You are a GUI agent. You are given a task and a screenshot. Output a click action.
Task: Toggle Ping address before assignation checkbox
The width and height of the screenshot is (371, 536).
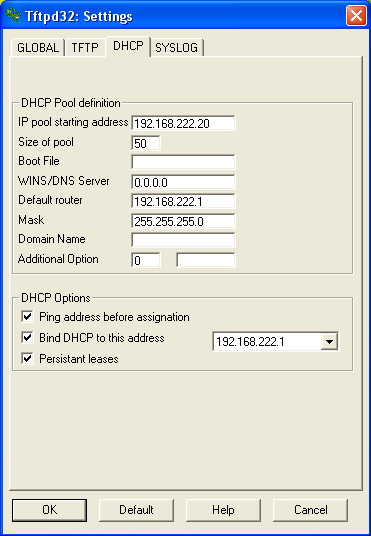[27, 317]
